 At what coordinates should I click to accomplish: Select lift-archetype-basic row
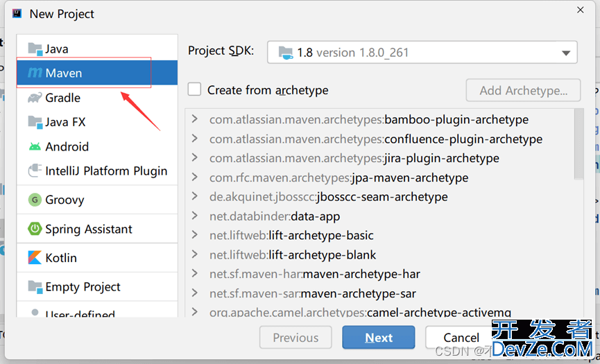click(x=291, y=235)
